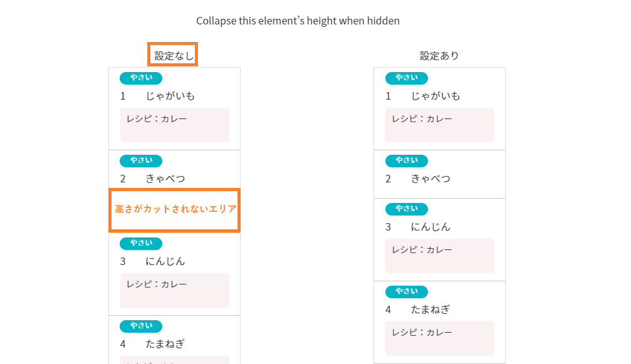
Task: Click the やさい tag above きゃべつ in left list
Action: coord(141,160)
